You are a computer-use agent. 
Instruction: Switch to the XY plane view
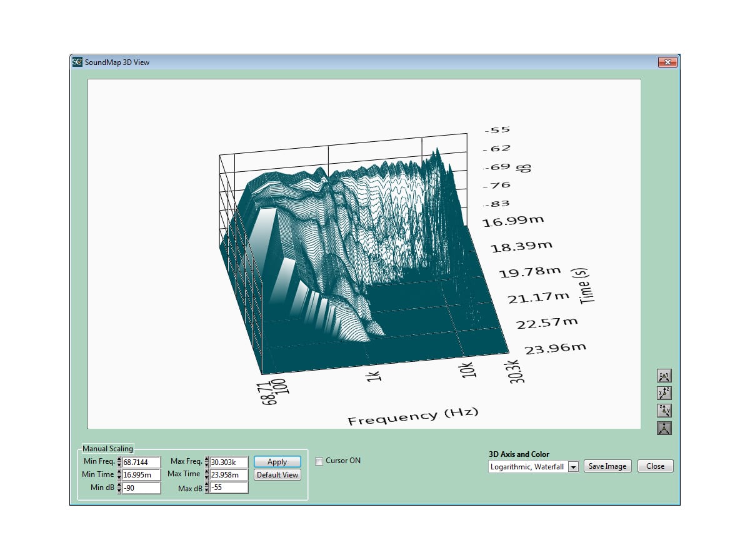[664, 376]
